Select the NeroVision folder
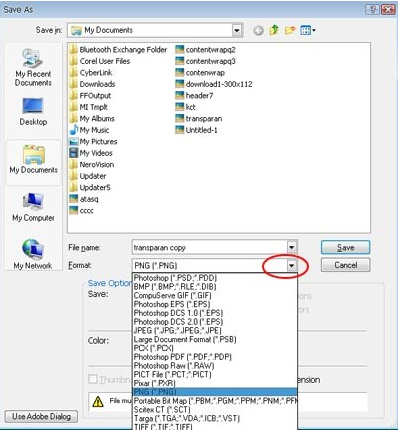 (92, 165)
